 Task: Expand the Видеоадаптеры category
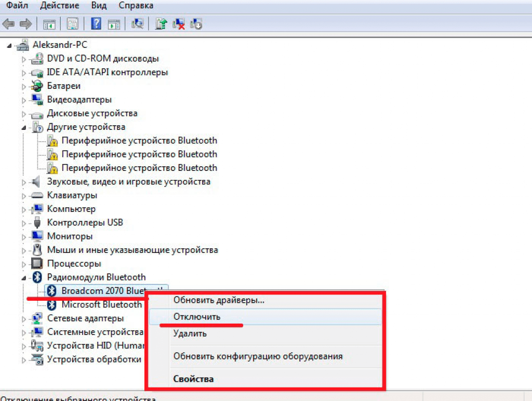(23, 100)
